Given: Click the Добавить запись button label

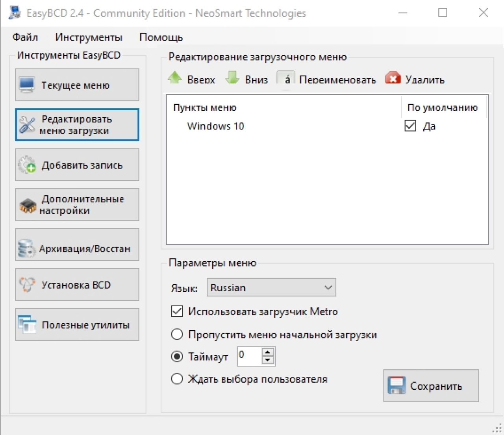Looking at the screenshot, I should point(82,165).
